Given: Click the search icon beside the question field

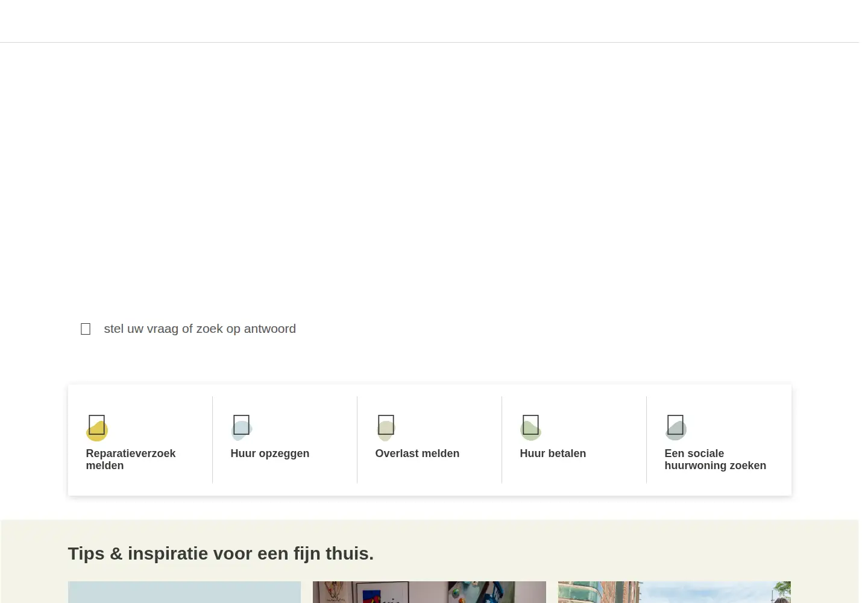Looking at the screenshot, I should [86, 329].
